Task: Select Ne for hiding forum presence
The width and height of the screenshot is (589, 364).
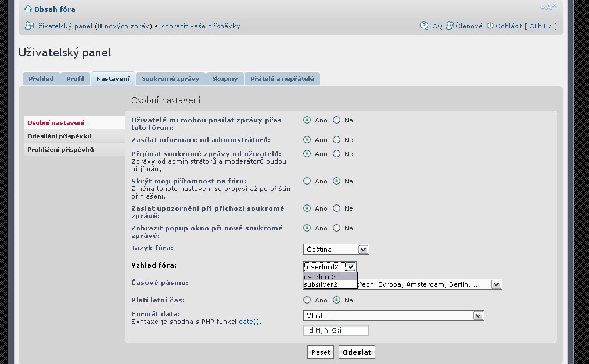Action: pos(337,181)
